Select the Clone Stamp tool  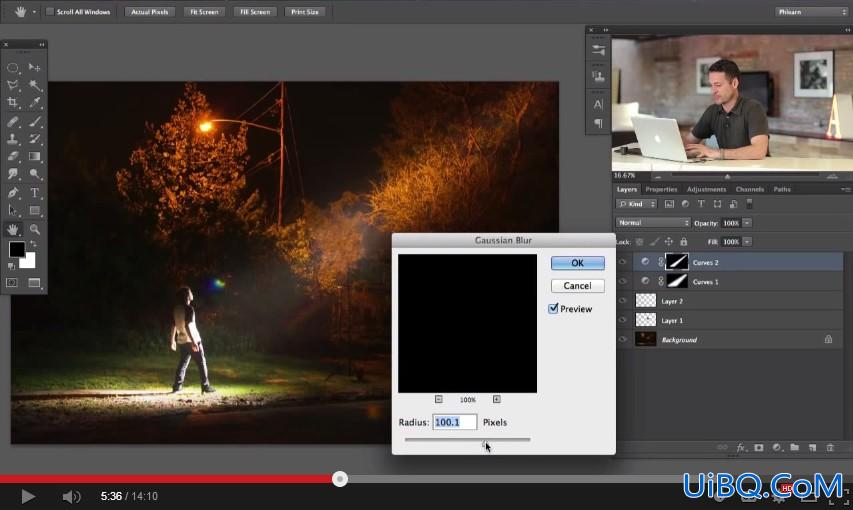click(13, 139)
